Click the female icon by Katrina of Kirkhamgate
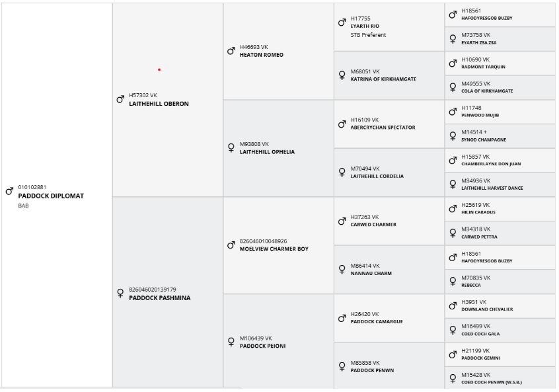The width and height of the screenshot is (559, 392). tap(342, 75)
